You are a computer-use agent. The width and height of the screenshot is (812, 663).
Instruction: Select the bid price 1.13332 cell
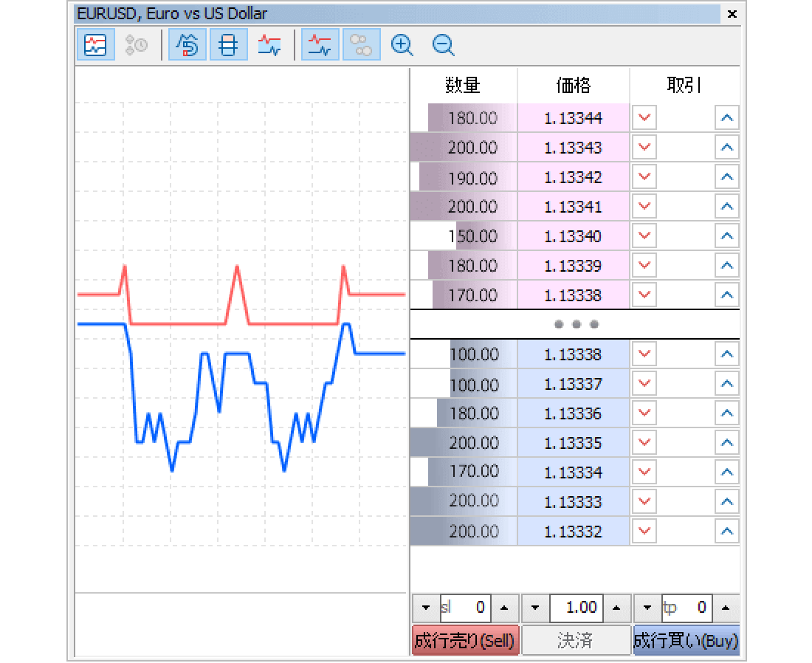[574, 532]
